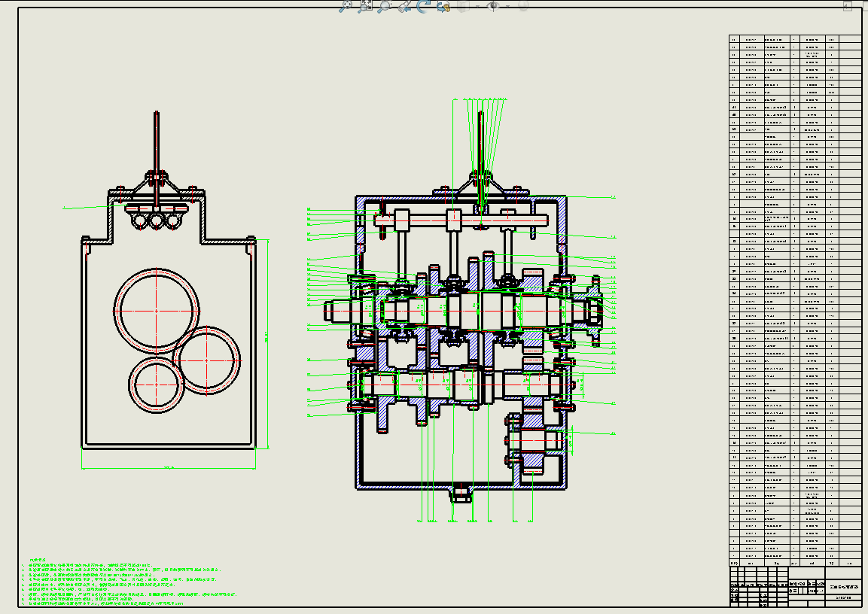Click the drain plug at gearbox bottom
This screenshot has height=614, width=868.
[461, 495]
